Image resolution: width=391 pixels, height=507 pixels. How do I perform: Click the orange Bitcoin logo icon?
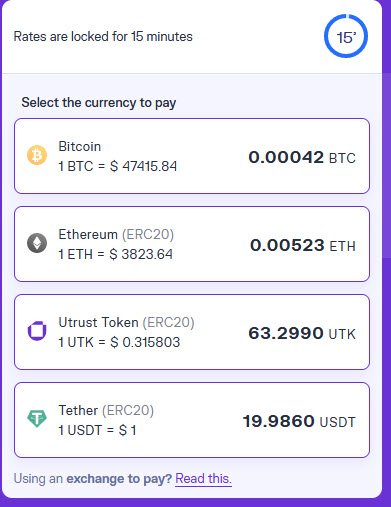(37, 155)
